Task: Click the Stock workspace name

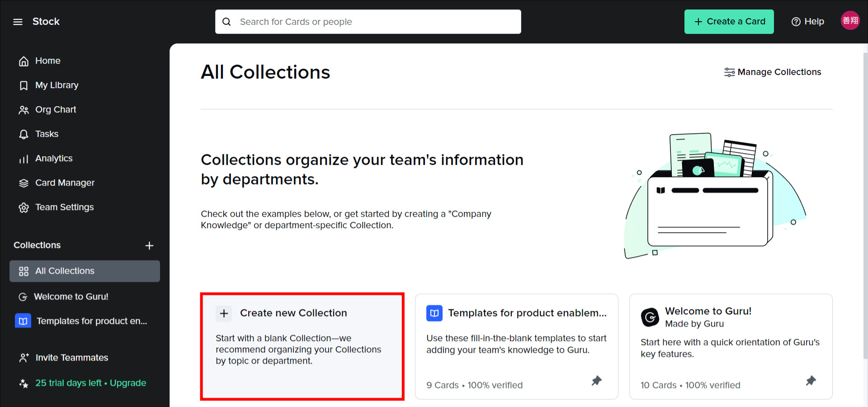Action: 46,22
